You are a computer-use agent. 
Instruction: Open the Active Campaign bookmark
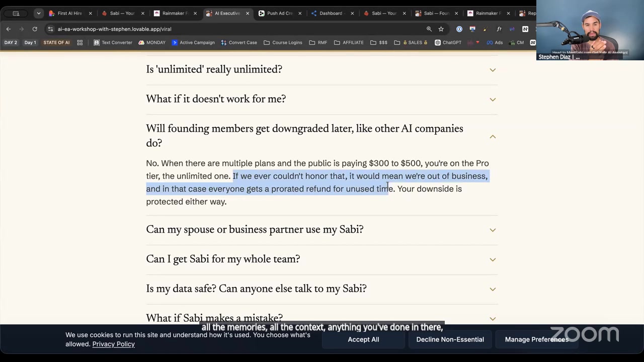click(193, 43)
